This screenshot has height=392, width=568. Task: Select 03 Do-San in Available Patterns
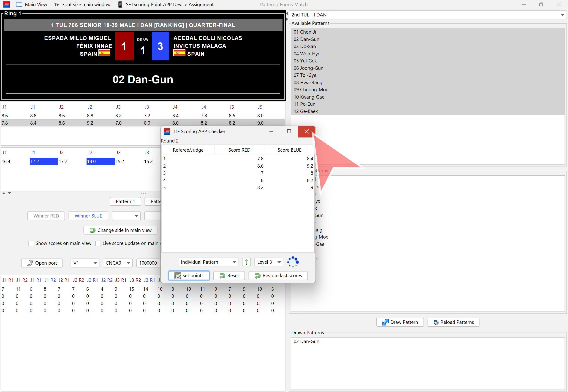coord(428,46)
